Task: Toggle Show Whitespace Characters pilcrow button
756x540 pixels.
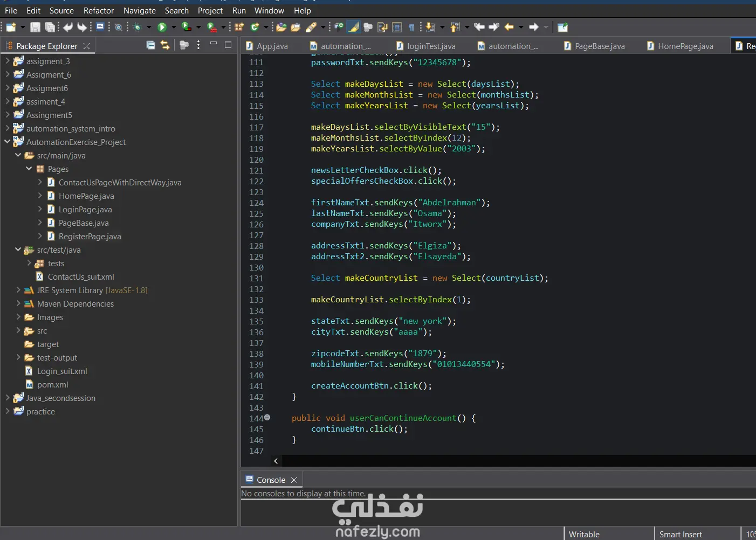Action: 411,27
